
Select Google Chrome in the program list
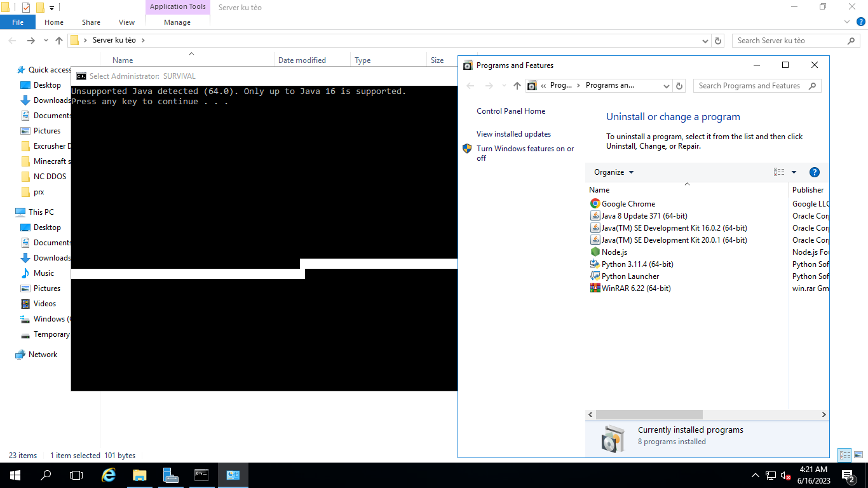(628, 204)
